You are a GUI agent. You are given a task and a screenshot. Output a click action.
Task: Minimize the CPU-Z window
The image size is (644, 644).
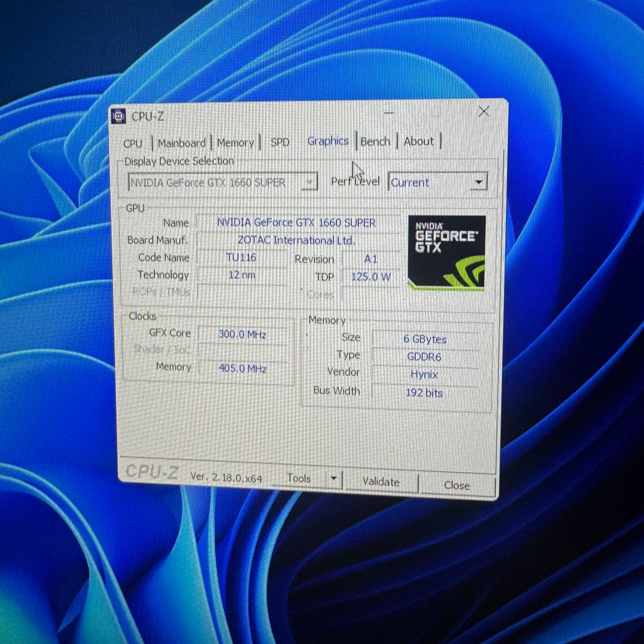pyautogui.click(x=389, y=113)
